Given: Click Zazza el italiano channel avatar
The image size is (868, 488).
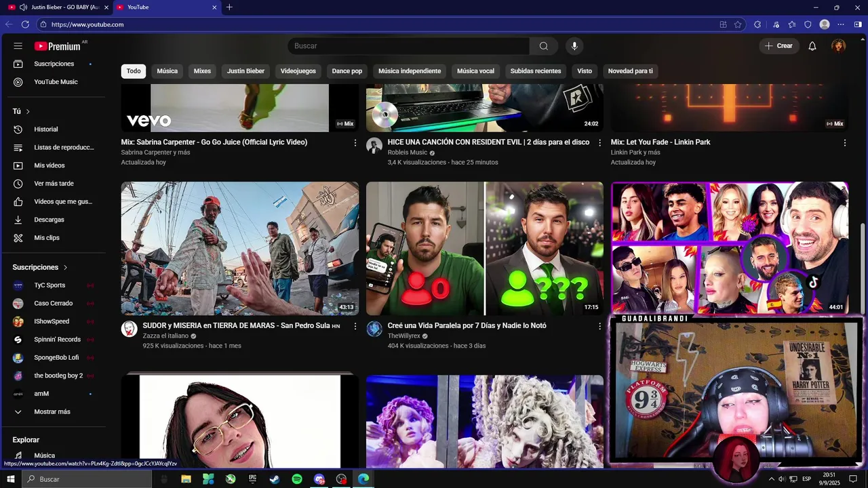Looking at the screenshot, I should point(130,329).
